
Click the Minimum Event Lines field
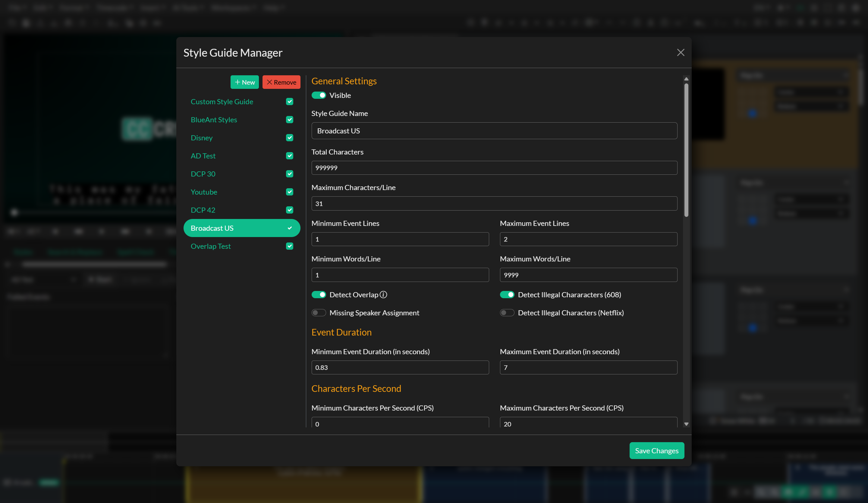point(400,239)
